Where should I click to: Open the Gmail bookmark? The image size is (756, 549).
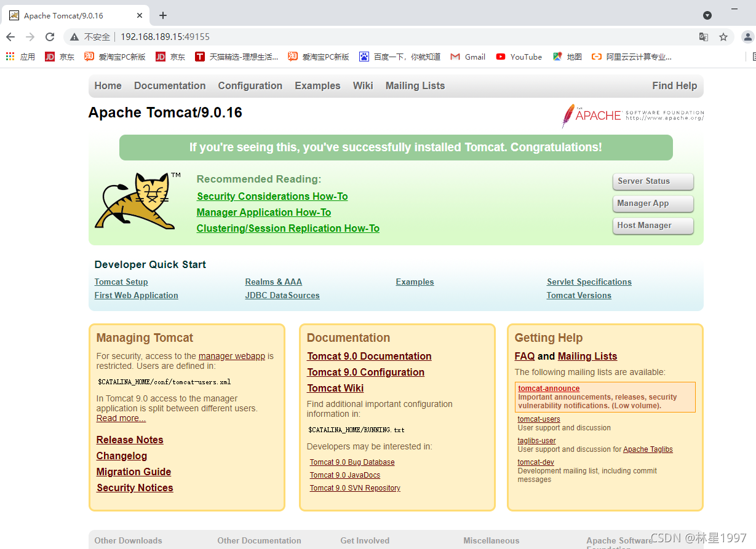468,57
